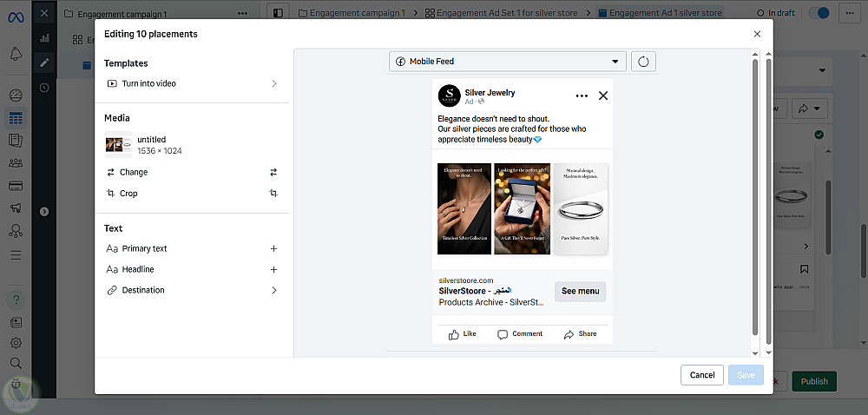868x415 pixels.
Task: Toggle the ad on/off switch
Action: pyautogui.click(x=819, y=13)
